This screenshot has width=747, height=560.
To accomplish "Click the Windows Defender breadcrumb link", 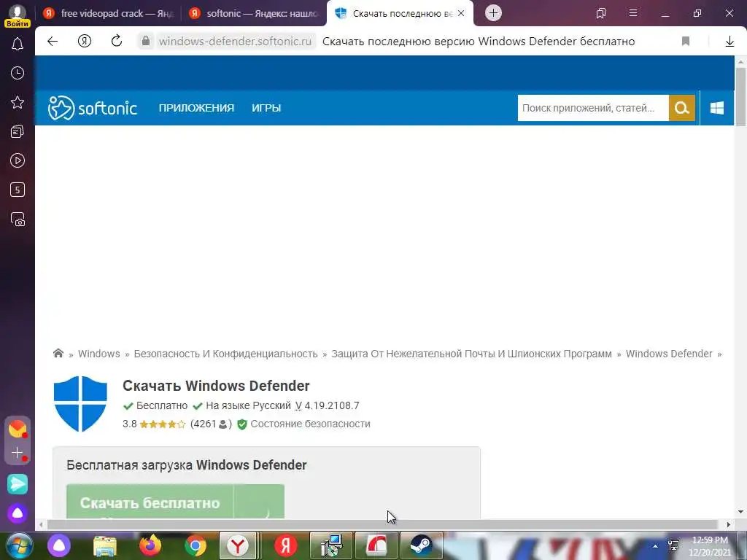I will [x=669, y=354].
